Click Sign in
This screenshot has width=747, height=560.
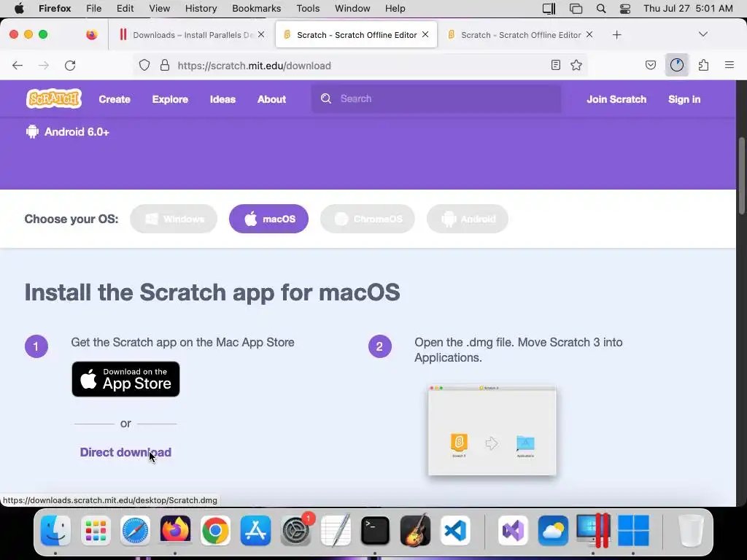tap(684, 99)
